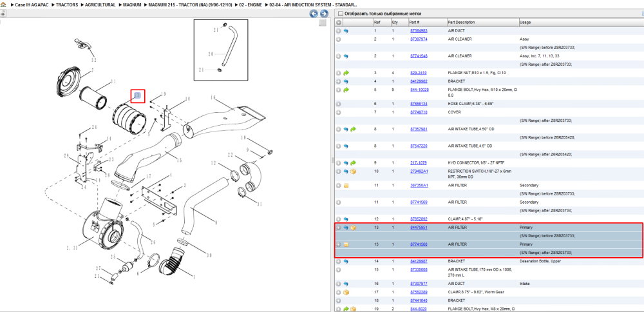Click the gray circle for hose clamp 87658134
644x312 pixels.
pos(339,104)
